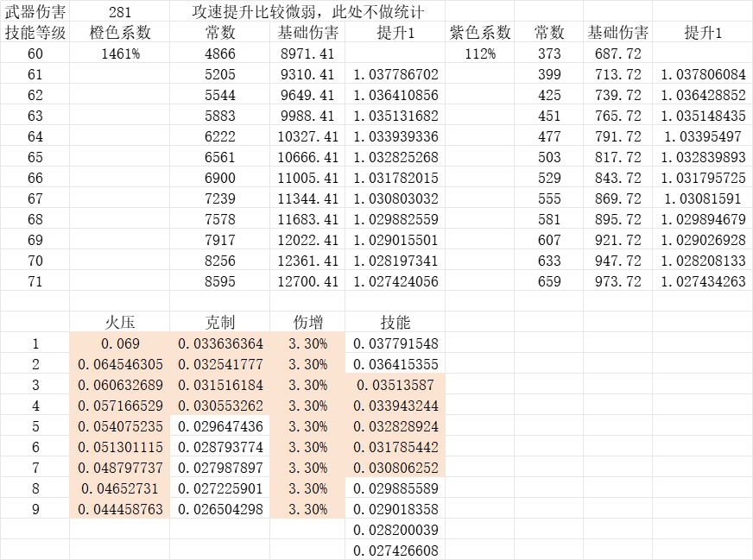Click purple constant 451
Image resolution: width=753 pixels, height=560 pixels.
coord(549,116)
